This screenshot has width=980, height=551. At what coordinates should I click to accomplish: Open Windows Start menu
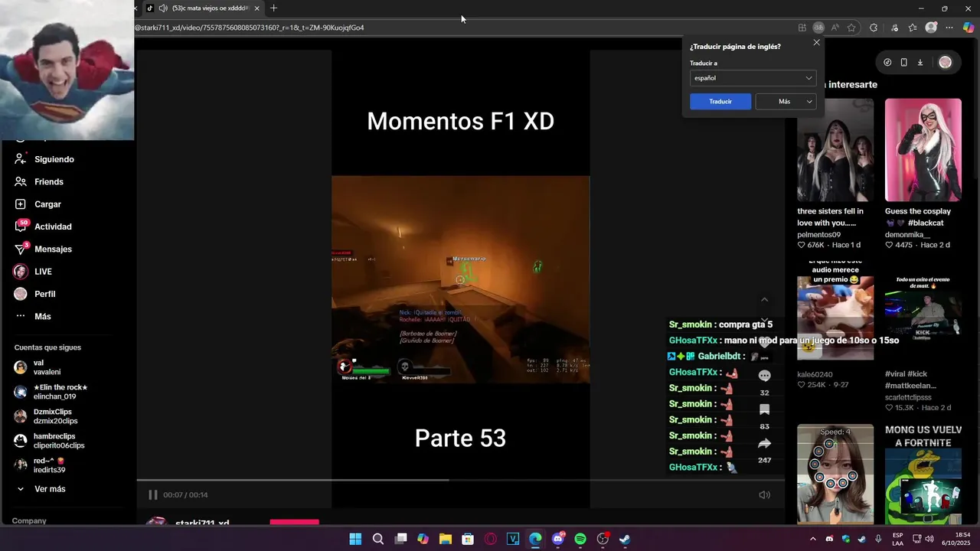[355, 539]
